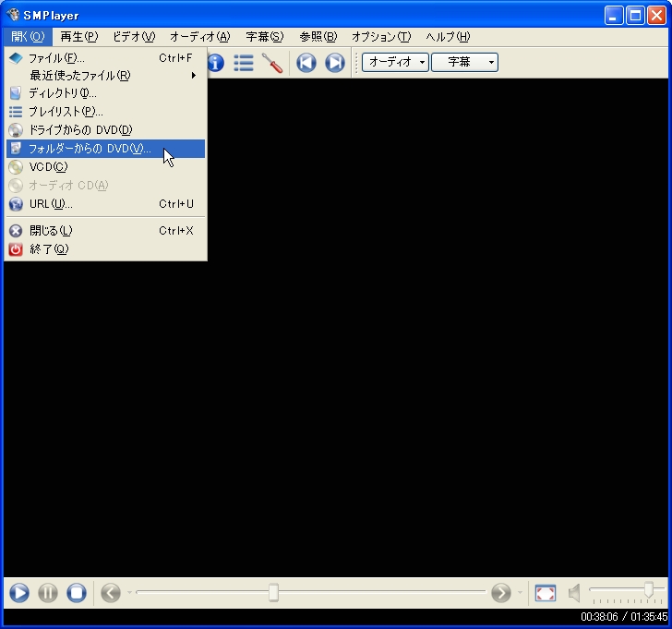Open the 字幕(S) menu in menu bar
672x629 pixels.
[264, 37]
